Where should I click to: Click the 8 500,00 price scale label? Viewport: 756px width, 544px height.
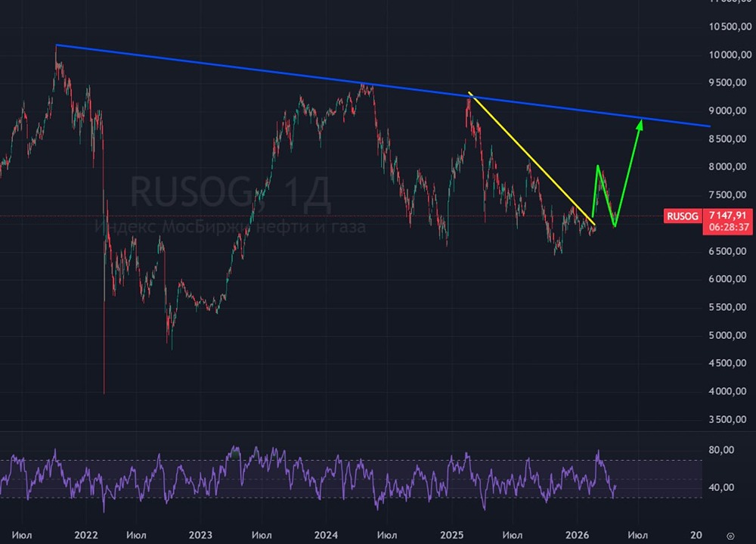(727, 139)
